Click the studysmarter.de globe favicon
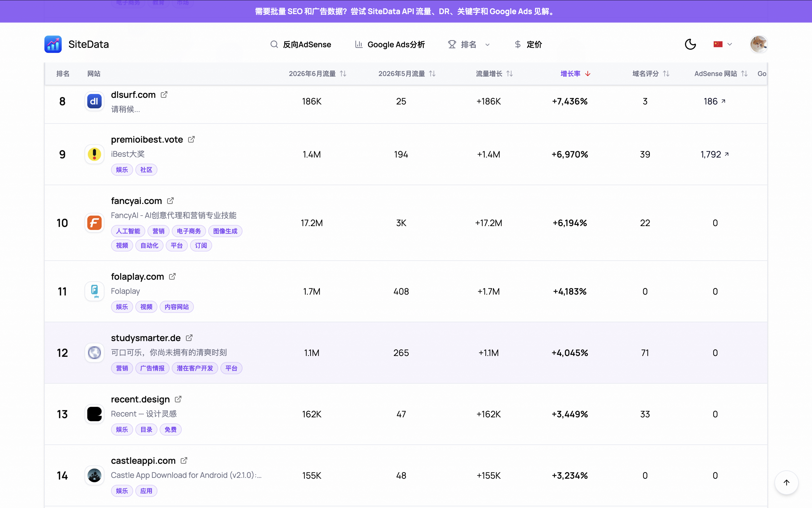The height and width of the screenshot is (508, 812). pos(94,353)
